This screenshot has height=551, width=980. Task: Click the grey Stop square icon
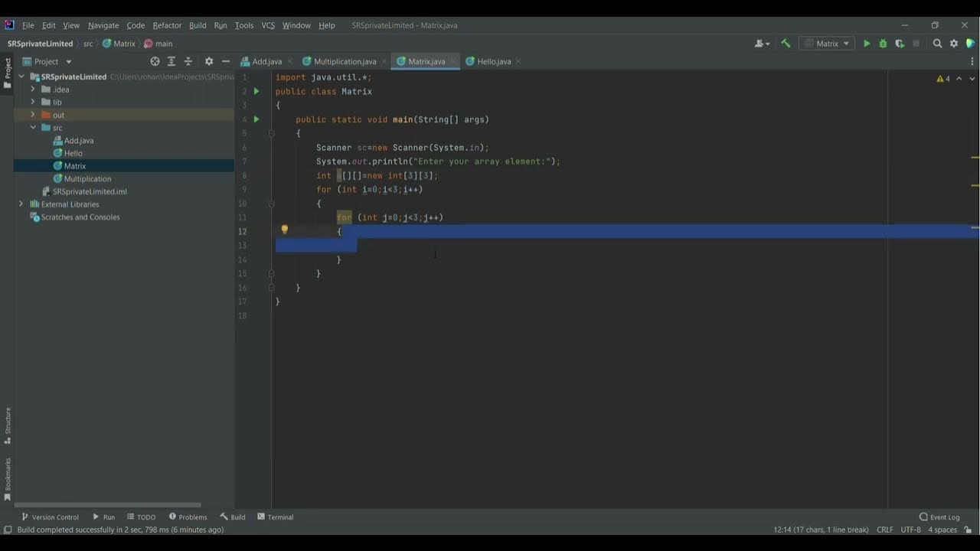coord(916,44)
